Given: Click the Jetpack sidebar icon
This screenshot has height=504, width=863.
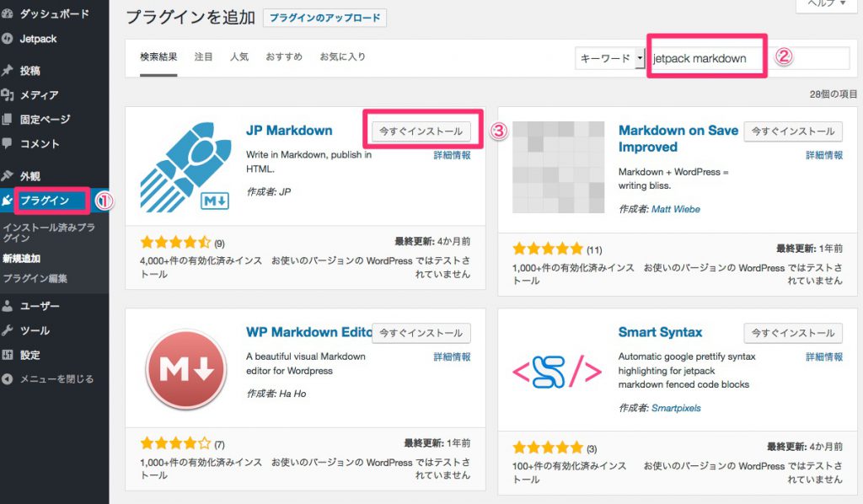Looking at the screenshot, I should pos(7,39).
